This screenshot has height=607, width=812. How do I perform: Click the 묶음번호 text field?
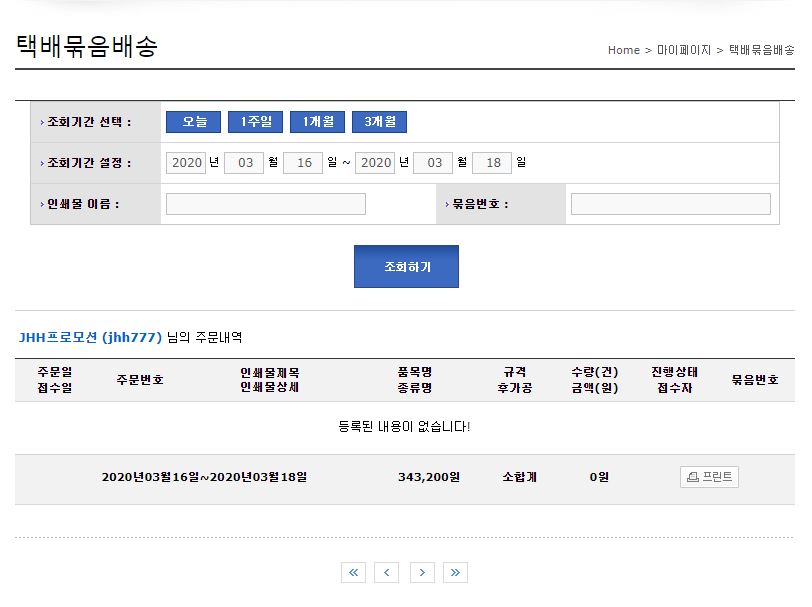(670, 204)
